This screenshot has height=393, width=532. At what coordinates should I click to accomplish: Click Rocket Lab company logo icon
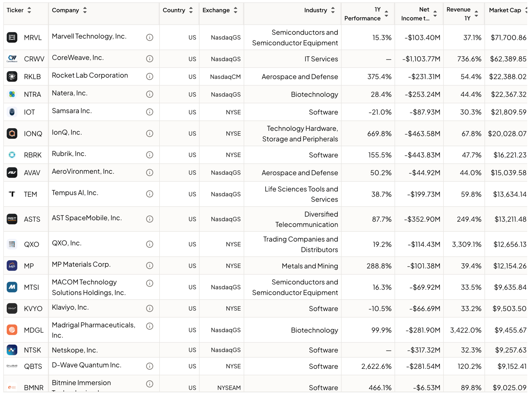click(x=12, y=76)
